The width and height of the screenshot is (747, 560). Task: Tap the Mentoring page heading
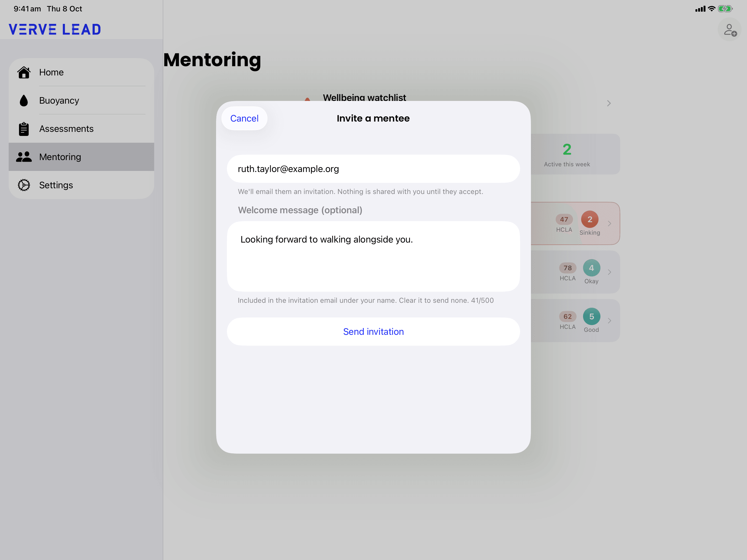tap(212, 61)
